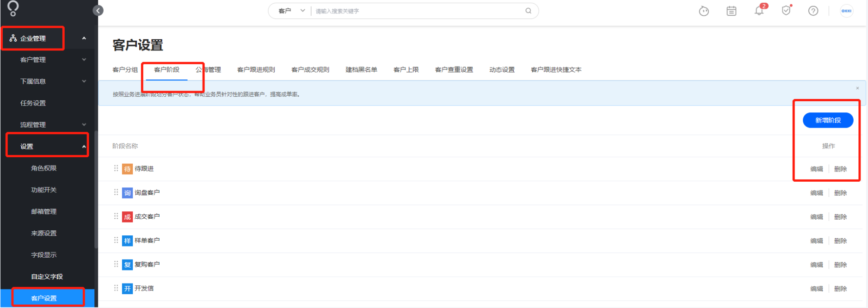This screenshot has height=308, width=868.
Task: Expand the 客户管理 submenu
Action: pyautogui.click(x=84, y=60)
